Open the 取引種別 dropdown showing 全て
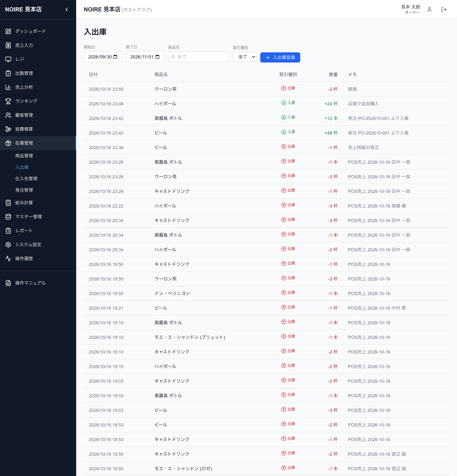 coord(245,57)
